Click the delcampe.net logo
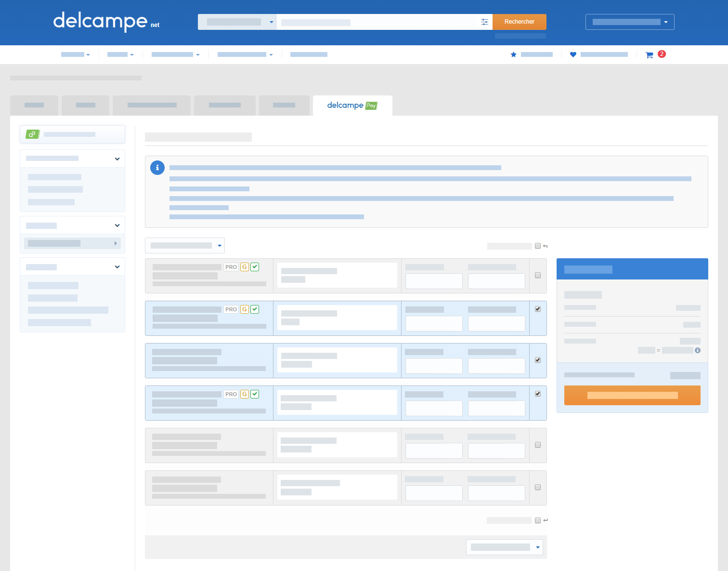Image resolution: width=728 pixels, height=571 pixels. coord(106,22)
